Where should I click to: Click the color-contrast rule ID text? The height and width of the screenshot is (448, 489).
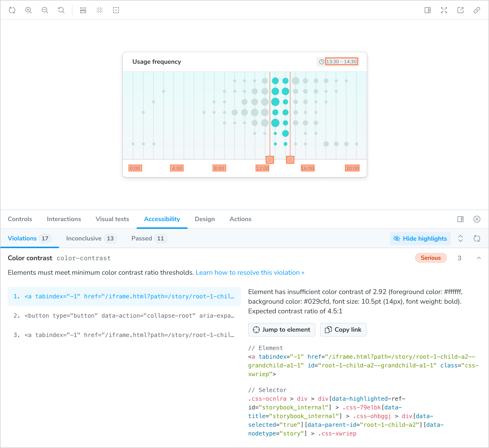84,258
